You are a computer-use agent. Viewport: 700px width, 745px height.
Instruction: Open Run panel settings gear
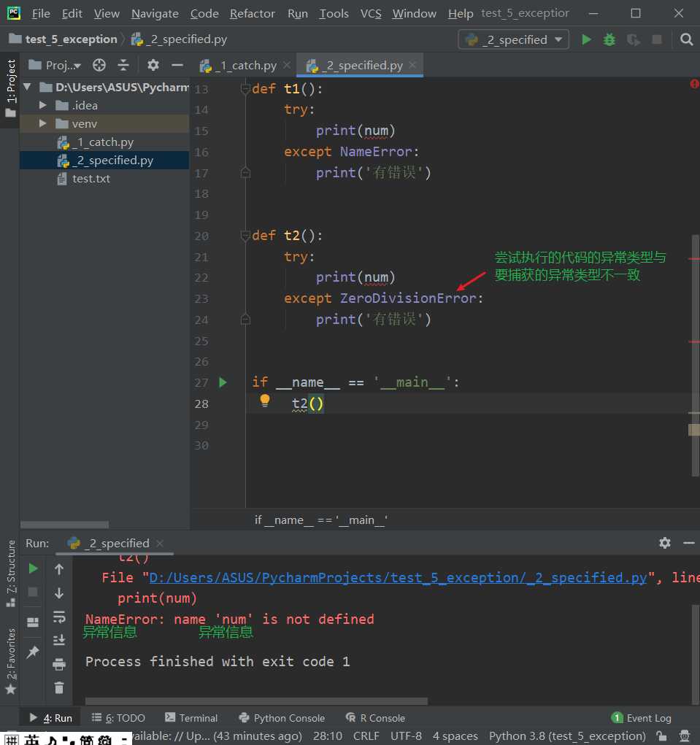click(x=665, y=543)
